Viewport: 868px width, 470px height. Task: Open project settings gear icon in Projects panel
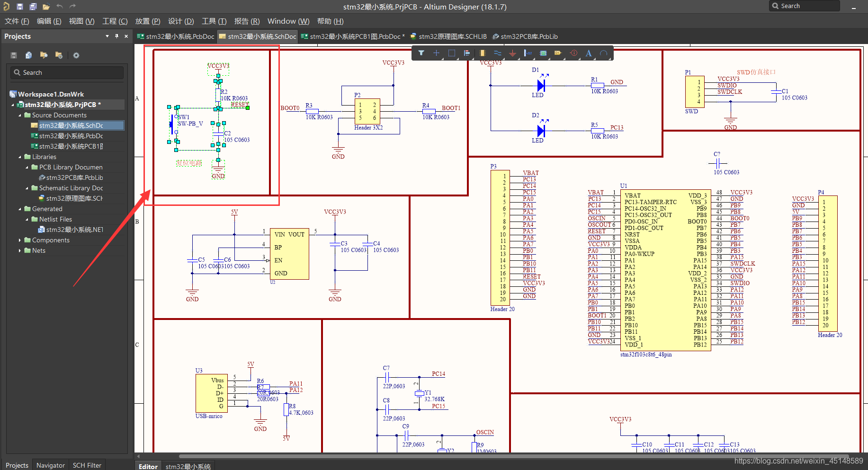76,55
